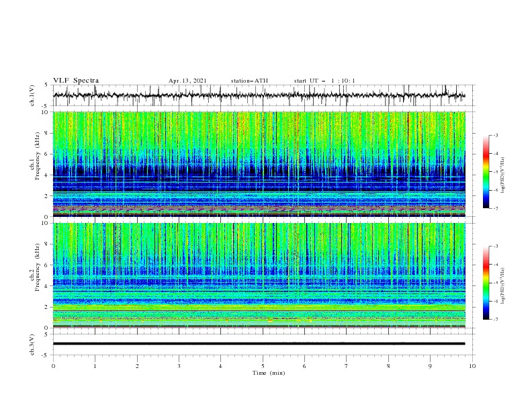532x411 pixels.
Task: Click time axis tick label "4"
Action: [x=220, y=366]
